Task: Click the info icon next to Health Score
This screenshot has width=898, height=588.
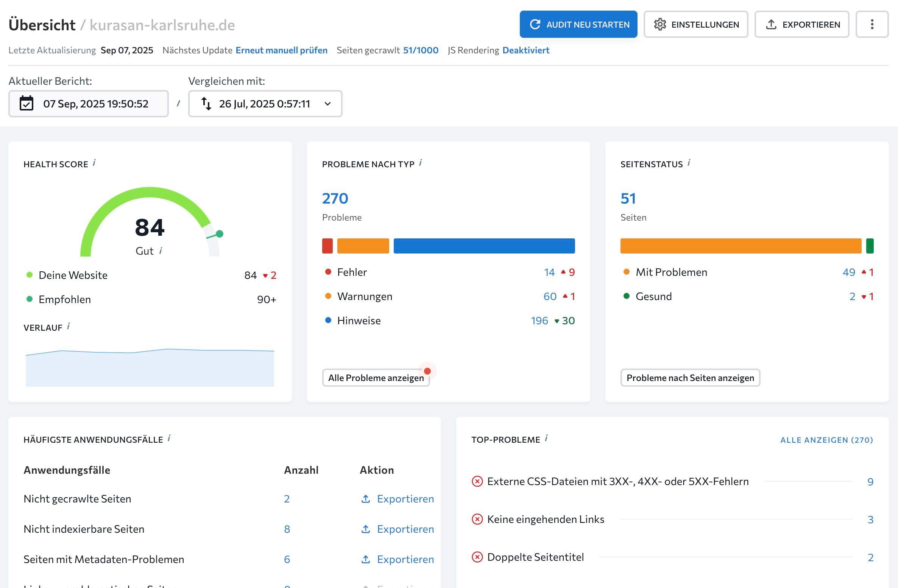Action: click(x=95, y=163)
